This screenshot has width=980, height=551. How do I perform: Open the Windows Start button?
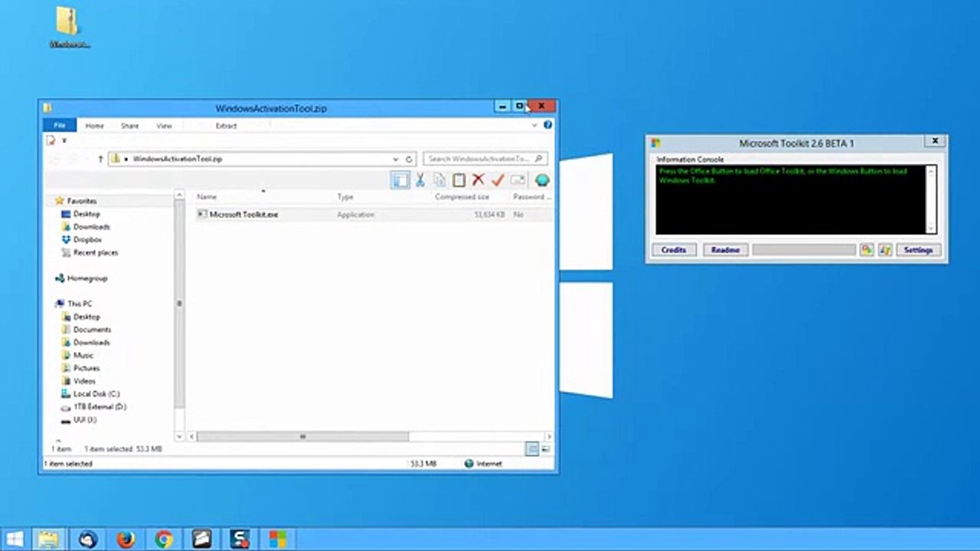tap(15, 539)
